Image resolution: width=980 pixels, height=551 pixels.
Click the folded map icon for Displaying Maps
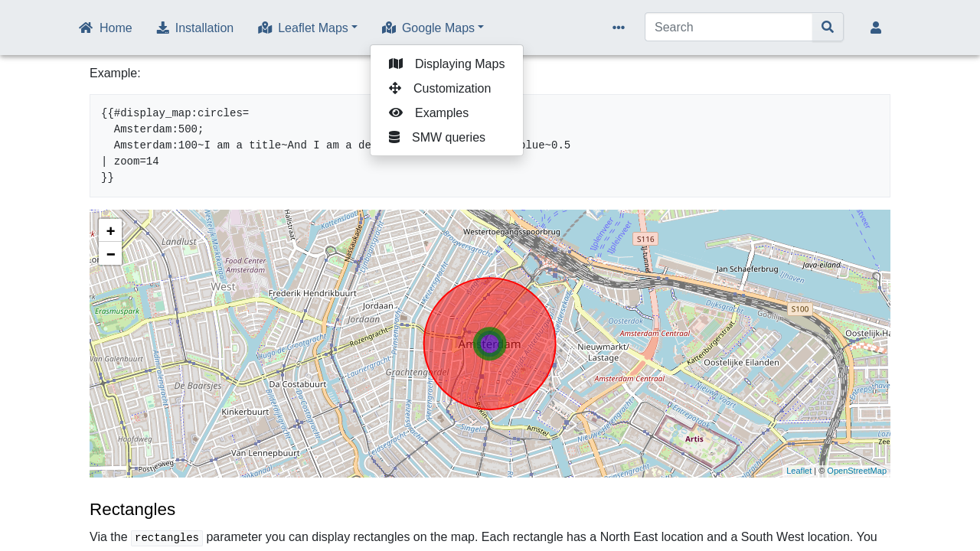coord(396,64)
